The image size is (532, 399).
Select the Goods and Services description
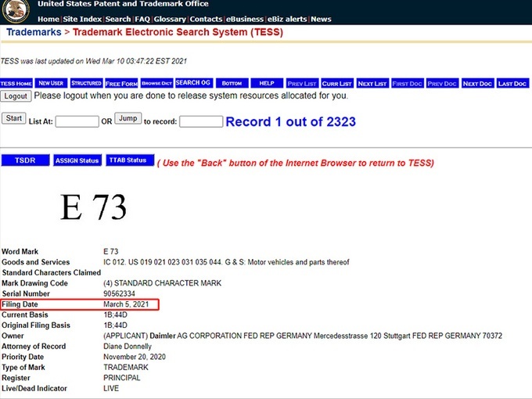coord(226,262)
